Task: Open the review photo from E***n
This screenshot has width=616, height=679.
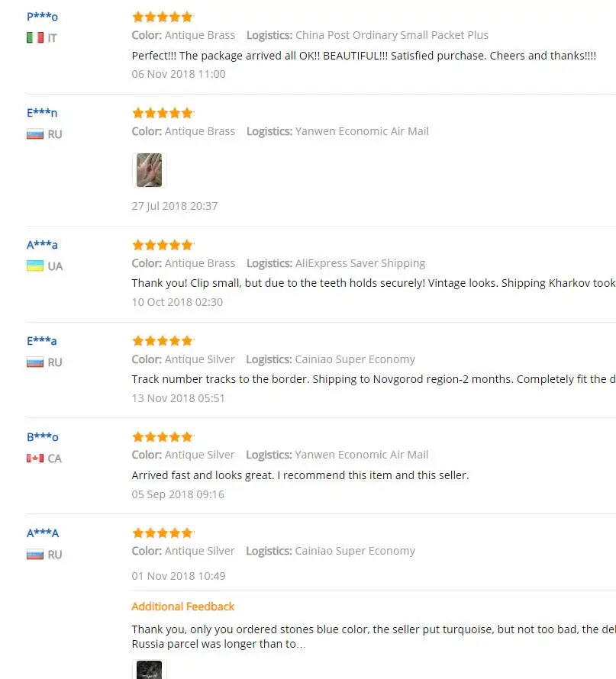Action: point(149,169)
